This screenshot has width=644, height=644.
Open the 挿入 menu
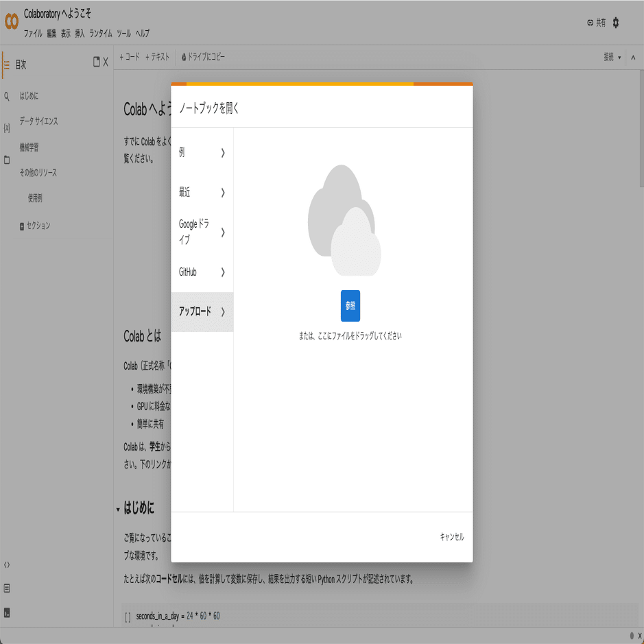[x=80, y=34]
